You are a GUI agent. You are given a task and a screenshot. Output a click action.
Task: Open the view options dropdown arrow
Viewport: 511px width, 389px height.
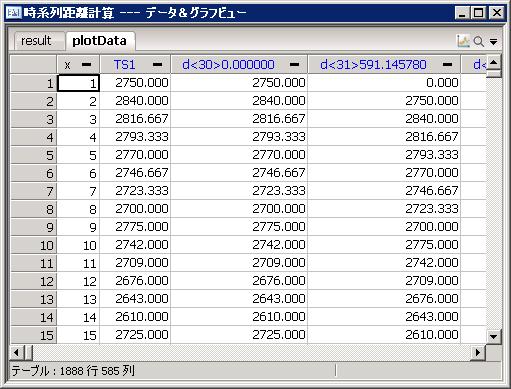pos(494,42)
